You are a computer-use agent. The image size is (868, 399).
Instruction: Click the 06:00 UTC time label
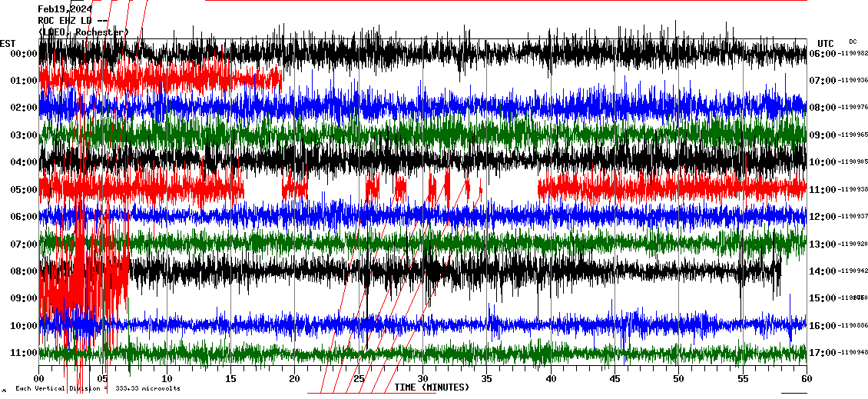(822, 54)
